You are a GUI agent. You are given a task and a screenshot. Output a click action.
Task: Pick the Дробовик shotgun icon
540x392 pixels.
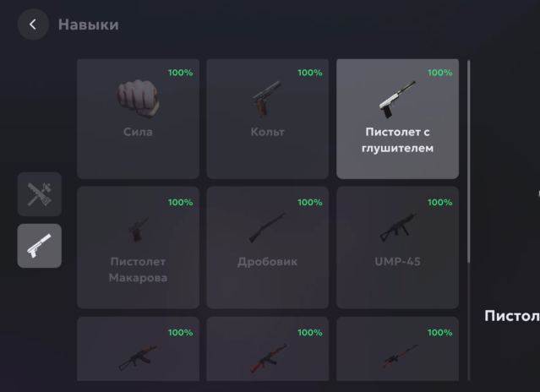pyautogui.click(x=267, y=227)
